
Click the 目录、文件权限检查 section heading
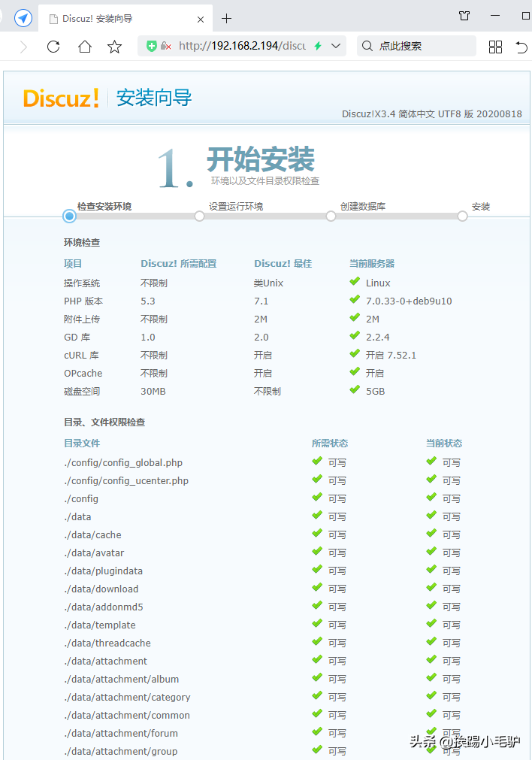(104, 422)
